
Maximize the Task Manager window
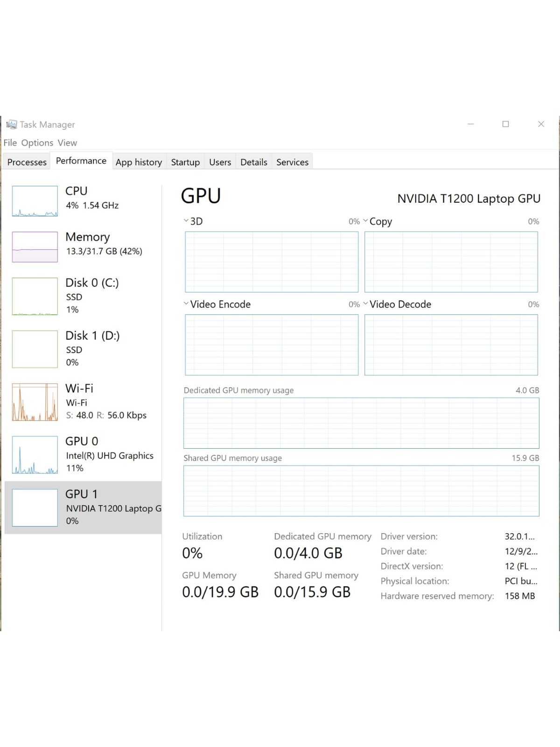pos(505,124)
